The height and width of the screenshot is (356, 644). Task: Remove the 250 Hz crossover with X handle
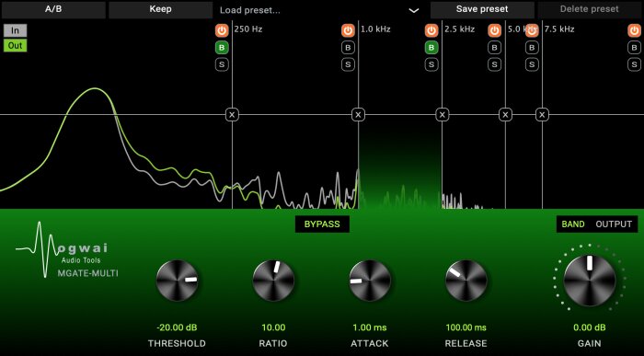(x=232, y=115)
